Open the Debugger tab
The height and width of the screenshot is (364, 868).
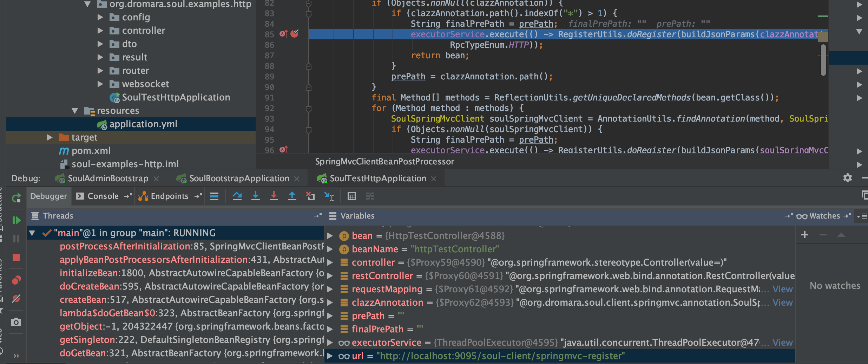[x=48, y=196]
